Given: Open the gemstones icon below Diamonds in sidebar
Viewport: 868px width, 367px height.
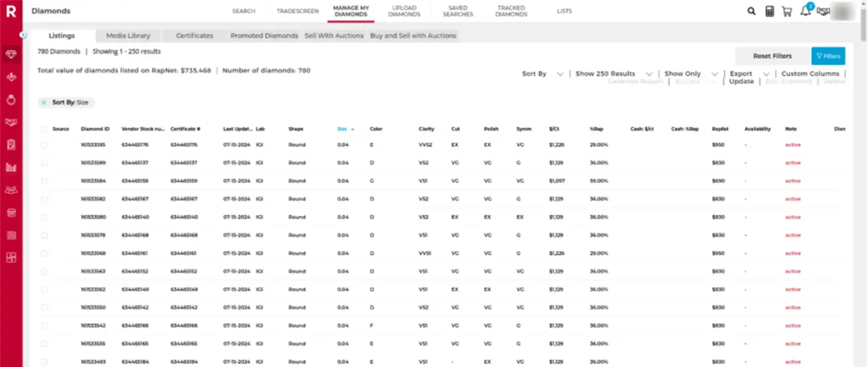Looking at the screenshot, I should (x=11, y=77).
